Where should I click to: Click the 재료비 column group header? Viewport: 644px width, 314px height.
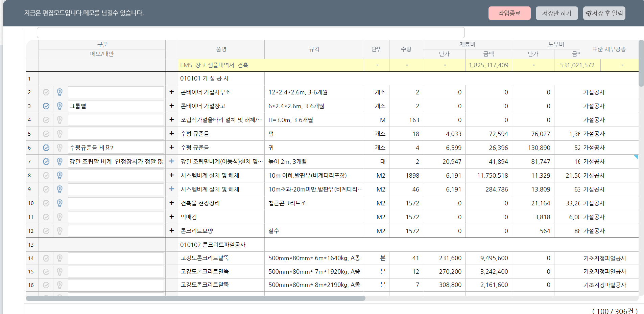click(468, 44)
